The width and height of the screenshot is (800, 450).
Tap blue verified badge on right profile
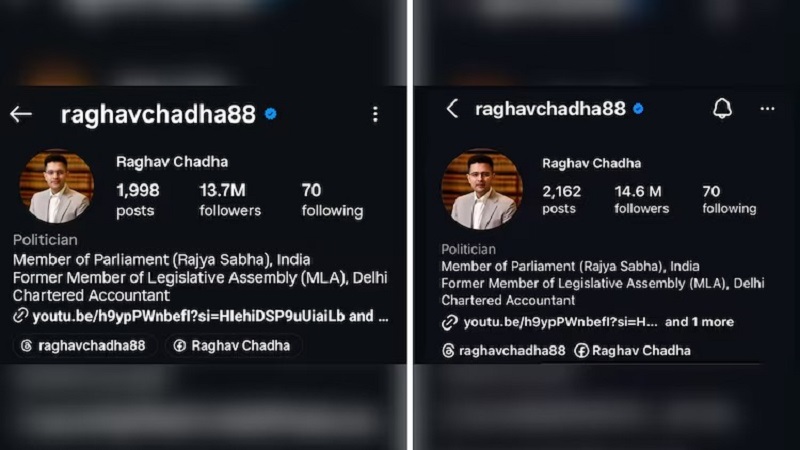pyautogui.click(x=638, y=109)
